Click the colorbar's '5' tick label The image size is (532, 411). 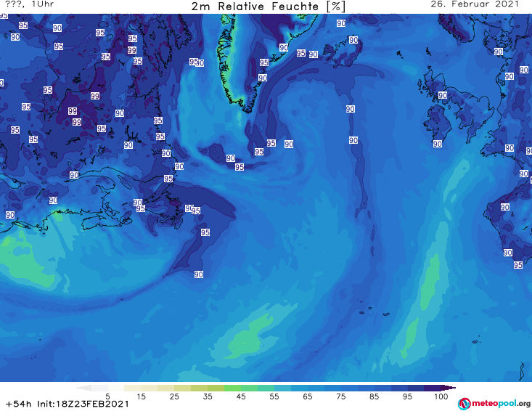[x=107, y=396]
